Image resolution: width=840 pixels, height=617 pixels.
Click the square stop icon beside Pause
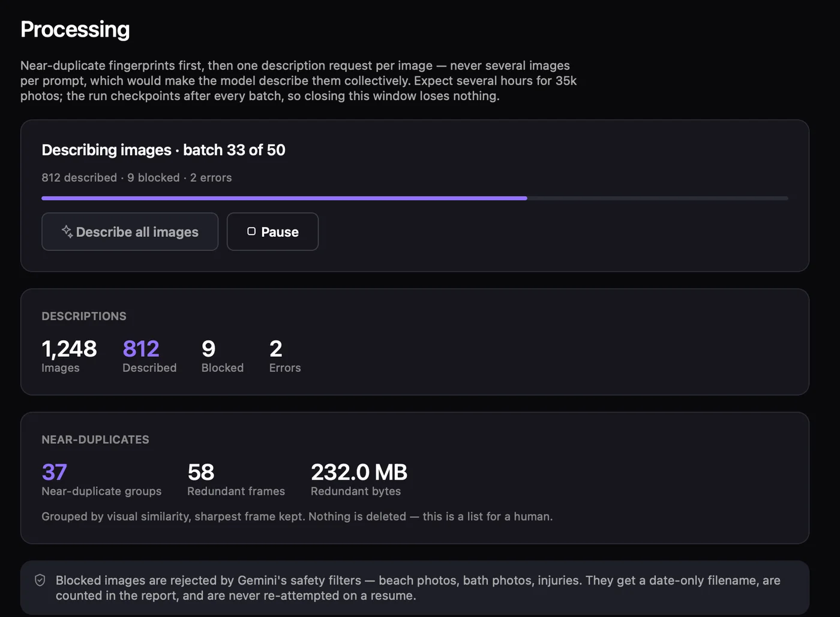(x=251, y=231)
